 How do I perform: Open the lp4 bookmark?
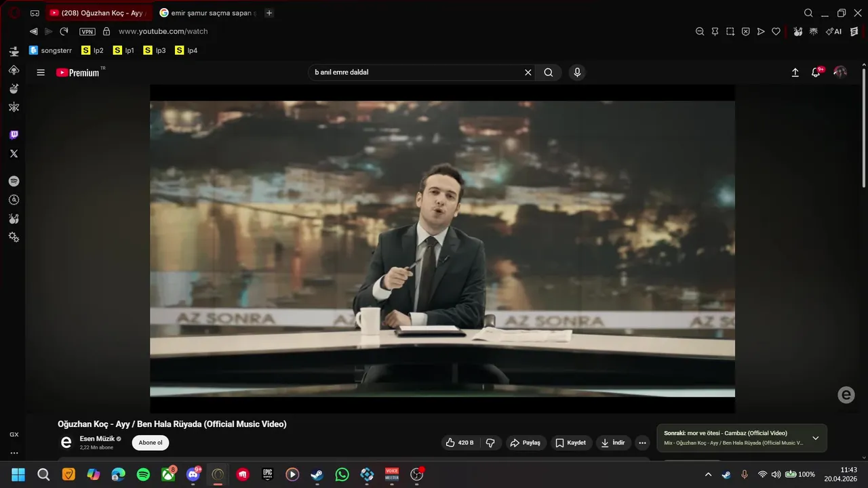186,50
